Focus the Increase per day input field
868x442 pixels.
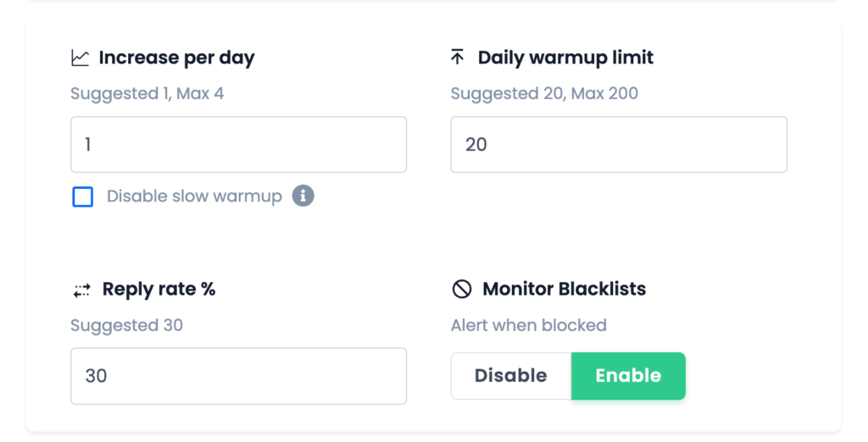pyautogui.click(x=238, y=145)
